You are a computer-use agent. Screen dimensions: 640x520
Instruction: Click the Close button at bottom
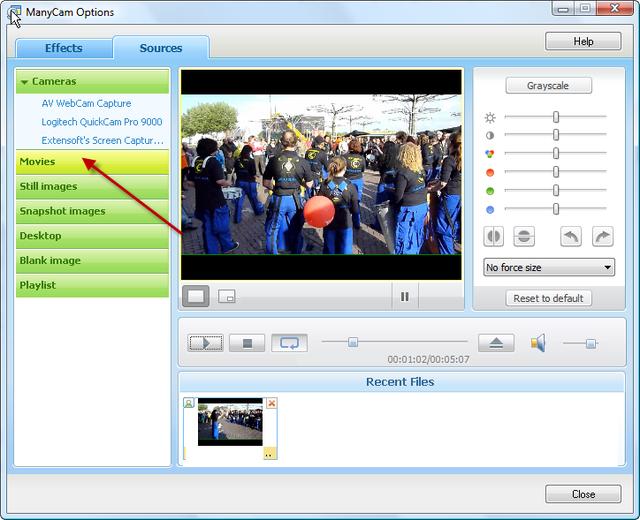583,494
